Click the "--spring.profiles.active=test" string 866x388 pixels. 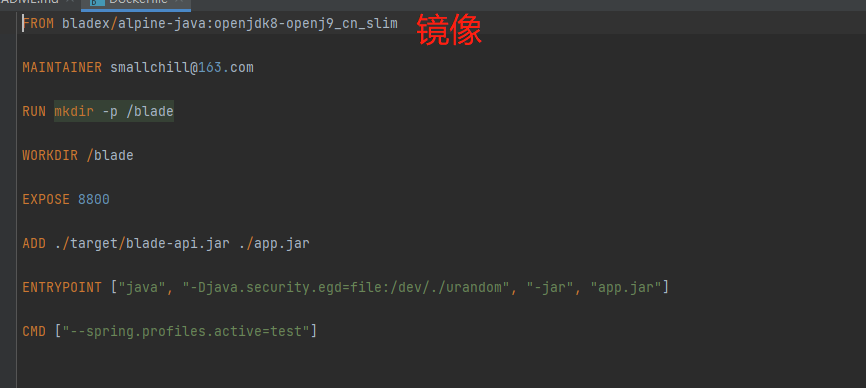coord(186,332)
